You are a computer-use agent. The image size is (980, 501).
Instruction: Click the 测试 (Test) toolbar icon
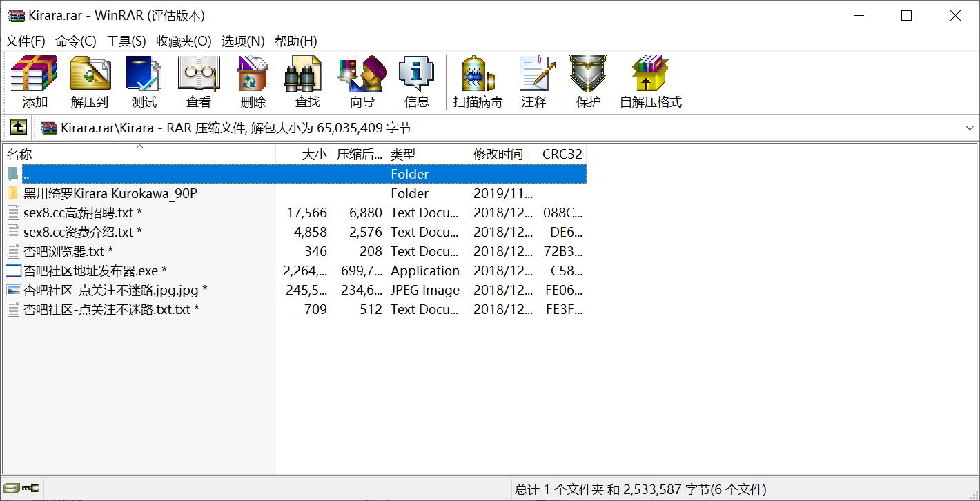(144, 74)
